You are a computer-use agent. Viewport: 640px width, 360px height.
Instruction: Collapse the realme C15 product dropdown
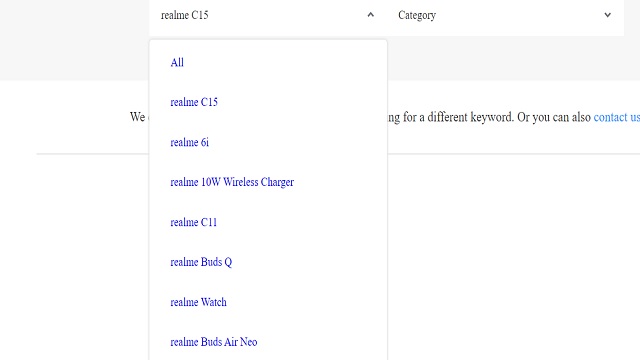[x=268, y=16]
